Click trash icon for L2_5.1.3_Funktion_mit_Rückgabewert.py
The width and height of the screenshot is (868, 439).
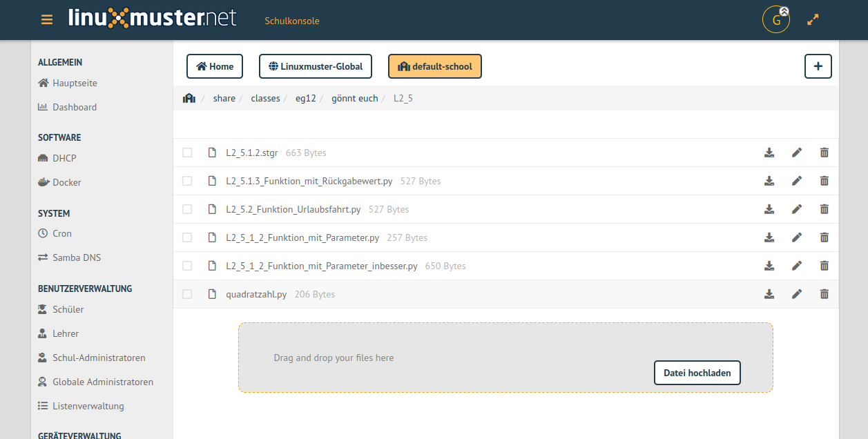pos(824,181)
